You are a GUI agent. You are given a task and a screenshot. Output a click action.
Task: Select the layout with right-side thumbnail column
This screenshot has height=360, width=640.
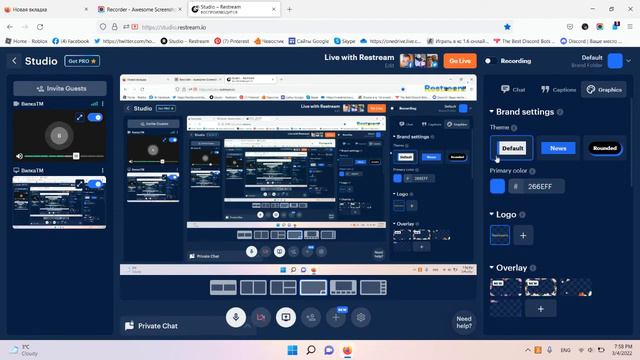pyautogui.click(x=373, y=288)
